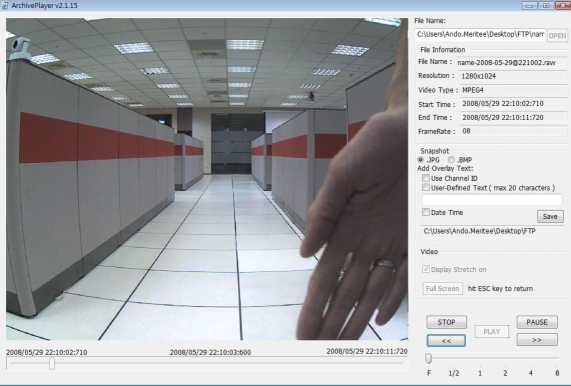This screenshot has height=386, width=571.
Task: Save the snapshot with Save button
Action: click(x=550, y=216)
